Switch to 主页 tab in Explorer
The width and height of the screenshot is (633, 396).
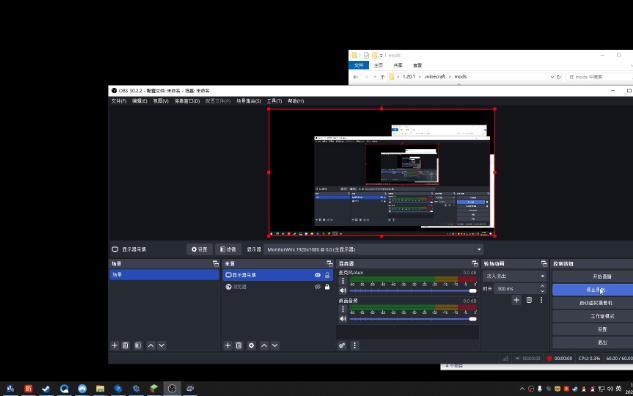(378, 65)
